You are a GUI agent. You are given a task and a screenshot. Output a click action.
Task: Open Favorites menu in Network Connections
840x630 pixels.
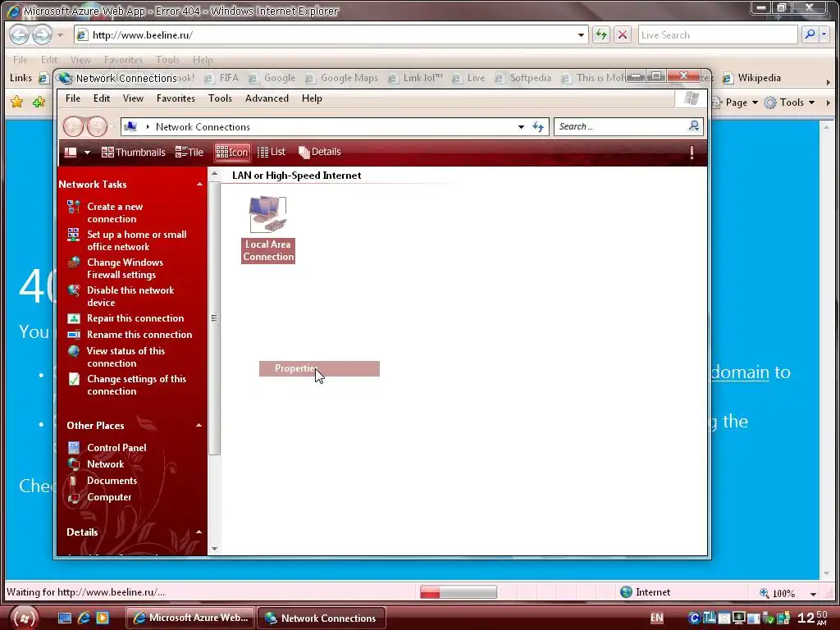pos(176,98)
